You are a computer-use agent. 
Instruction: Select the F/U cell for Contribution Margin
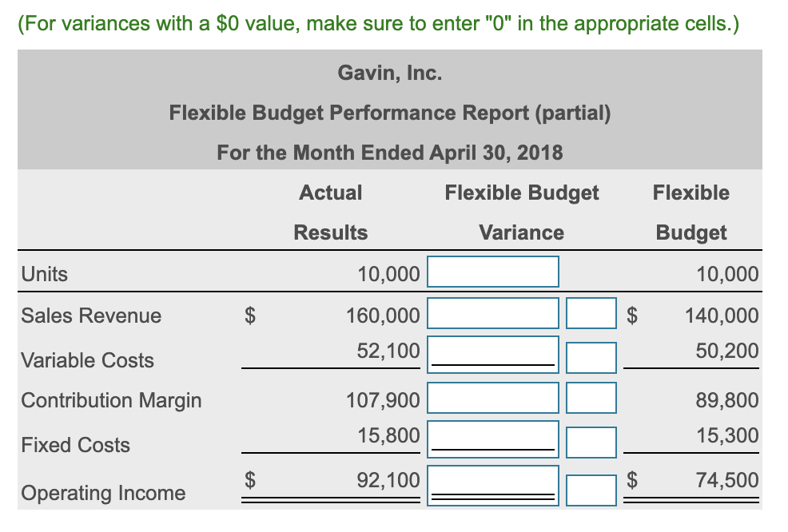click(591, 398)
